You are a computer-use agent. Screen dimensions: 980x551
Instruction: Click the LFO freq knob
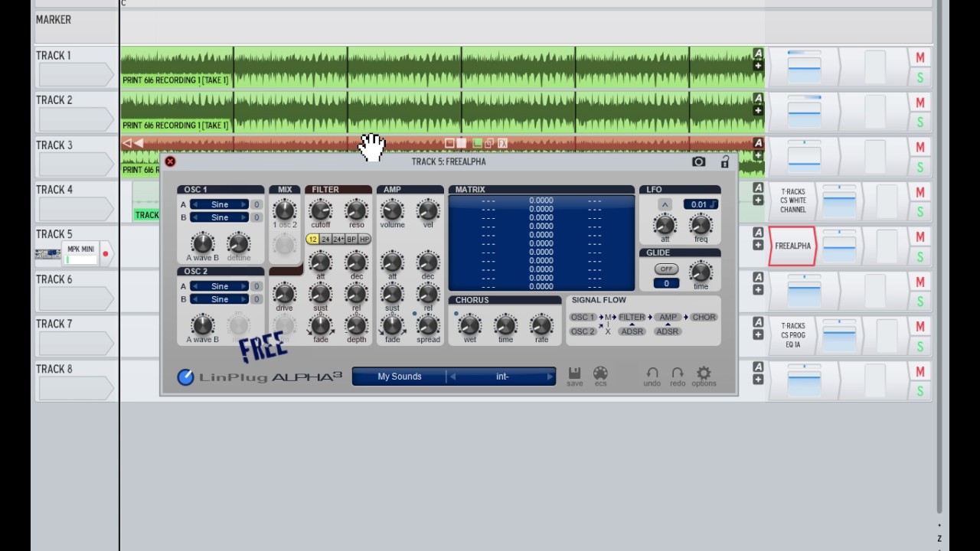pyautogui.click(x=701, y=224)
